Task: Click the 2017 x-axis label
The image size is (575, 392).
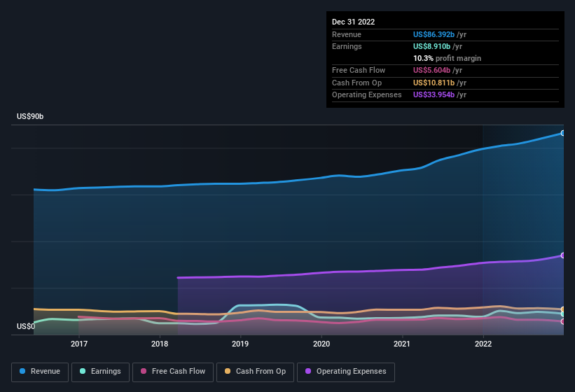Action: [x=79, y=344]
